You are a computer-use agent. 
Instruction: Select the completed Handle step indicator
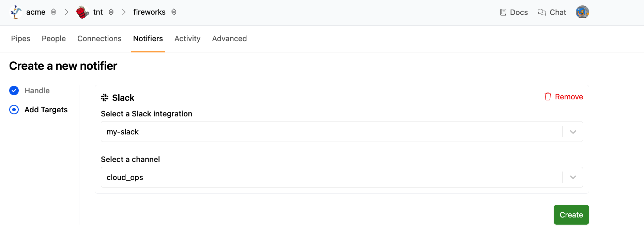[x=14, y=91]
